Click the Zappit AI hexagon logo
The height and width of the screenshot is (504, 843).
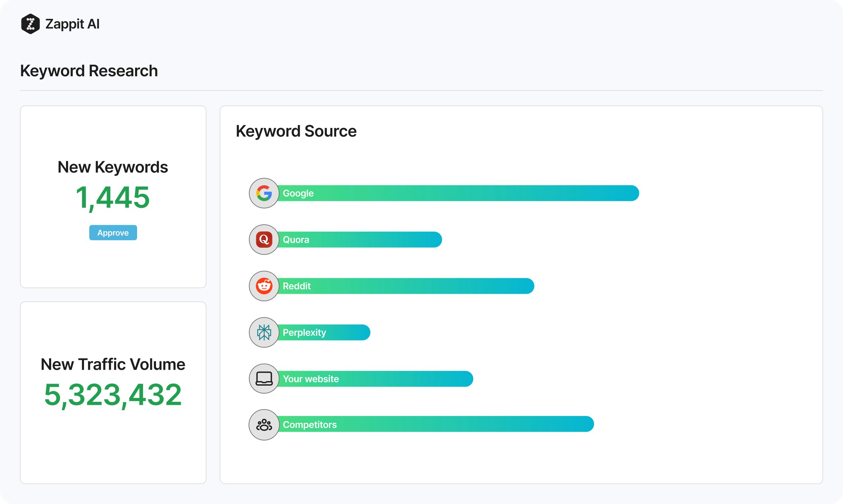pyautogui.click(x=30, y=24)
